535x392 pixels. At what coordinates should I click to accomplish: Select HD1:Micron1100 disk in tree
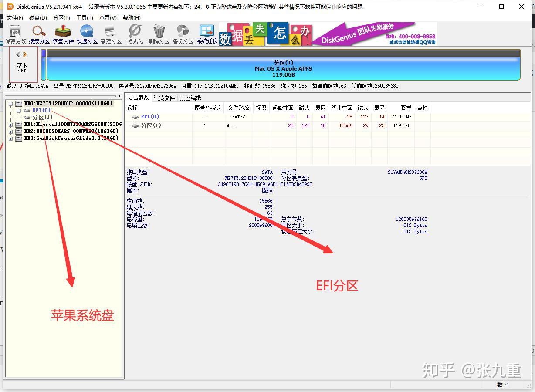[73, 124]
